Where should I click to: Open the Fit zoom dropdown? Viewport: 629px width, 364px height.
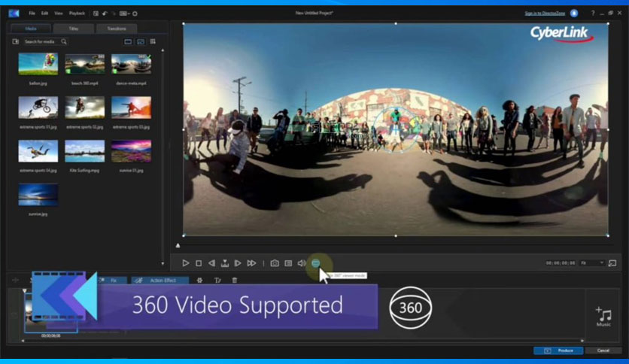(x=592, y=263)
